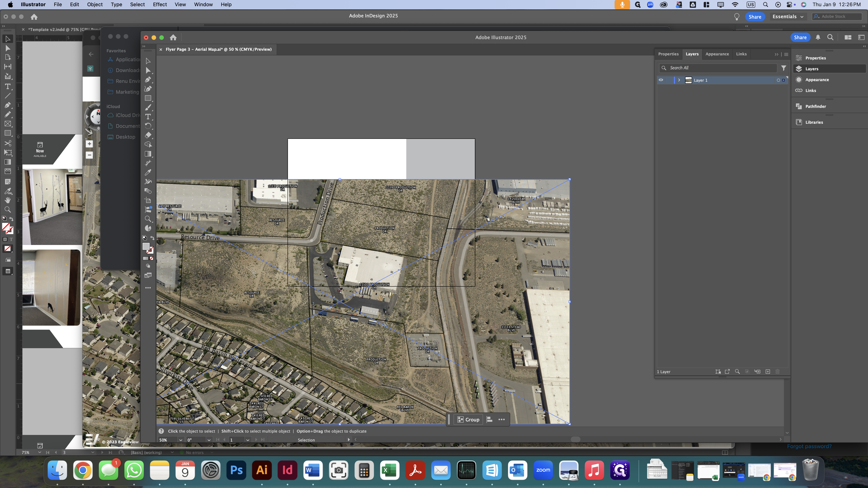Open status bar Selection arrow menu
The width and height of the screenshot is (868, 488).
tap(349, 440)
